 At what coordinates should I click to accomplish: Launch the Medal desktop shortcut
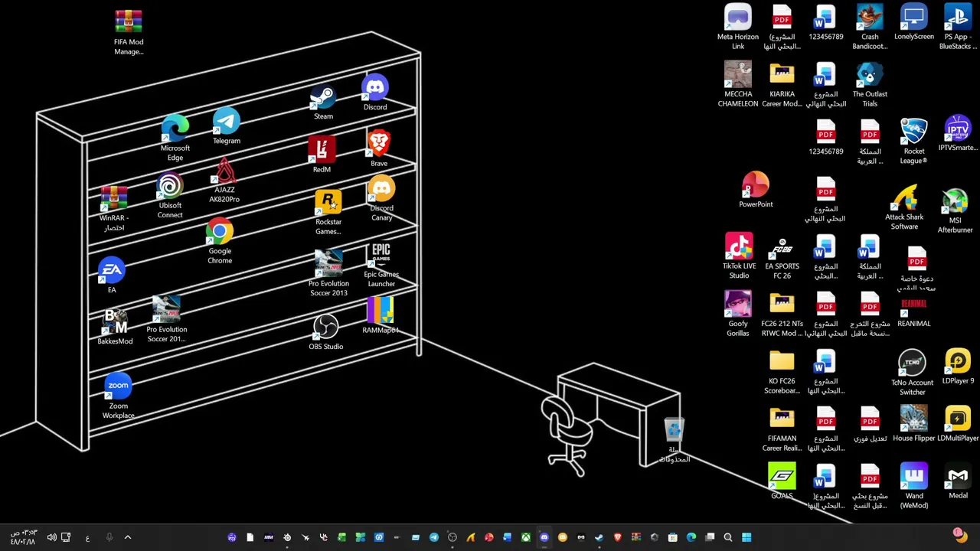click(958, 482)
